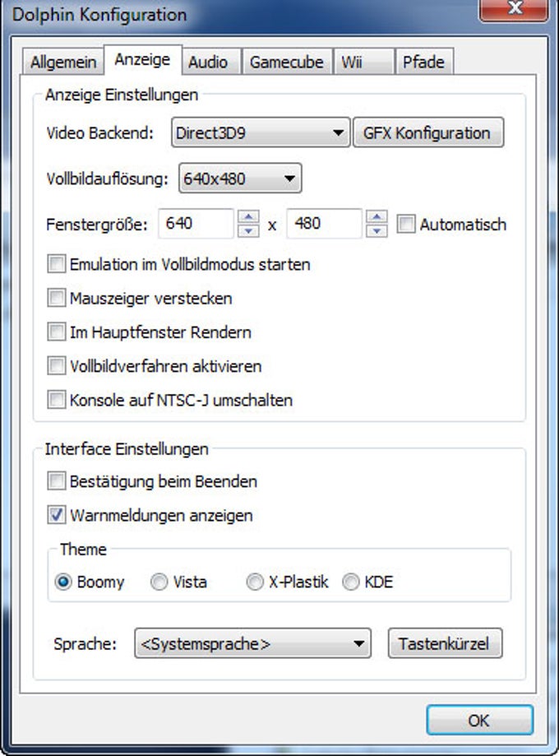Decrease window height with down arrow

tap(377, 230)
